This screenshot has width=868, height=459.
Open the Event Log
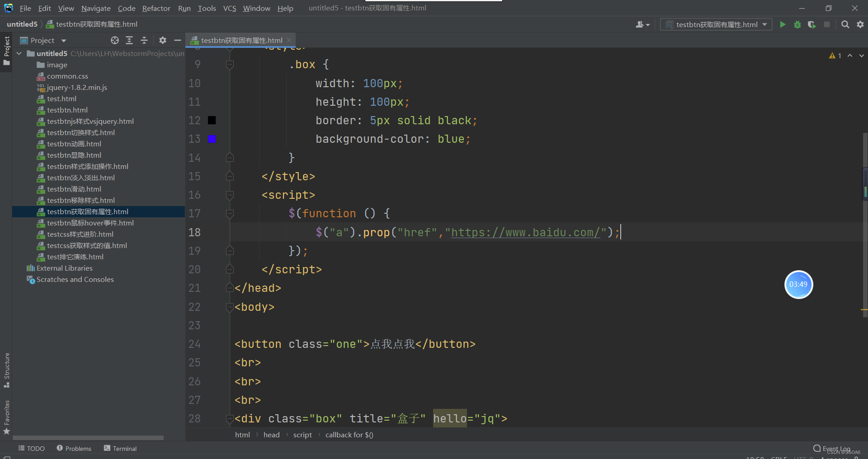[832, 449]
